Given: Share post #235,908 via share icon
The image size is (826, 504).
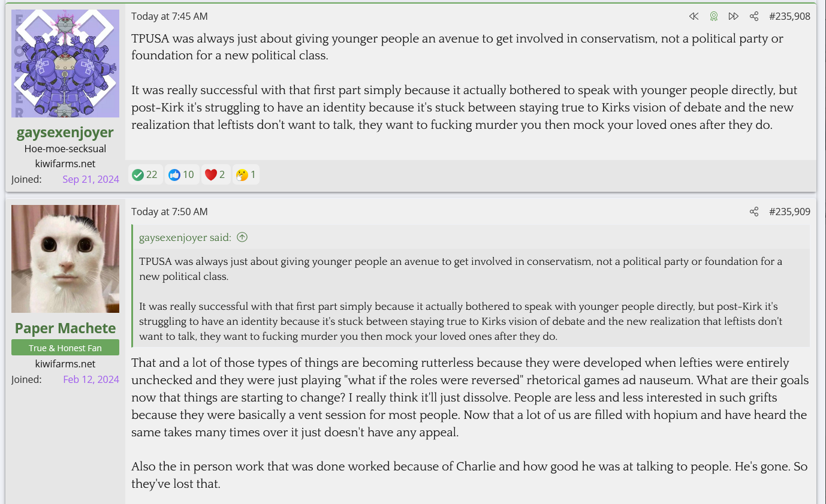Looking at the screenshot, I should (x=754, y=16).
